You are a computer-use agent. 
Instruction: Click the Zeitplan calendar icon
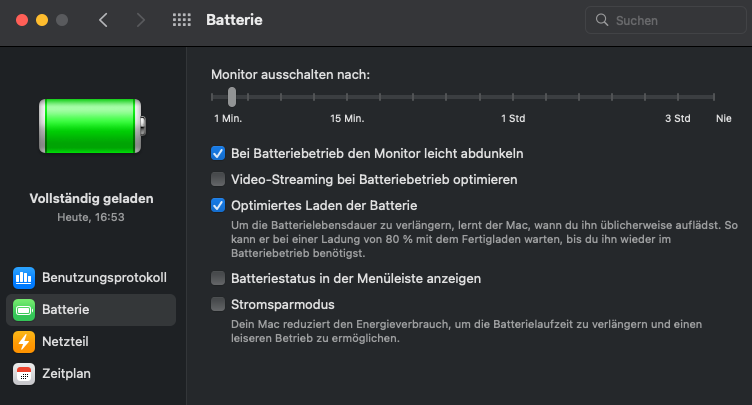click(24, 374)
